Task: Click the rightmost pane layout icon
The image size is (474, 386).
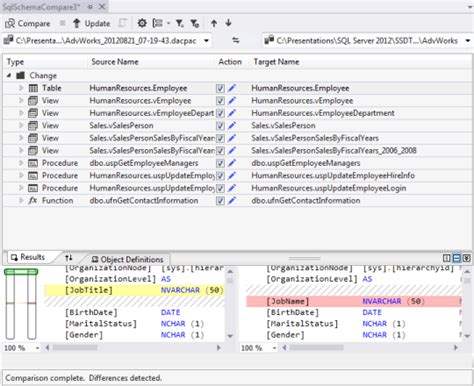Action: (467, 258)
